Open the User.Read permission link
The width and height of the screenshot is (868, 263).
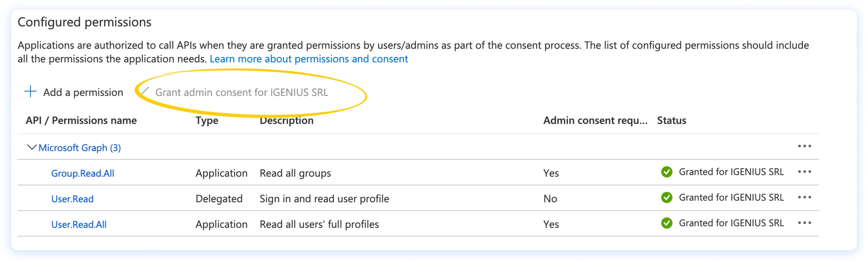point(72,199)
